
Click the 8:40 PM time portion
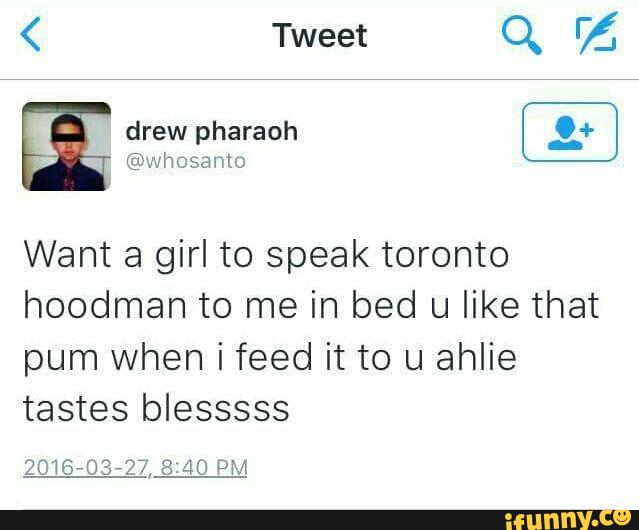204,467
